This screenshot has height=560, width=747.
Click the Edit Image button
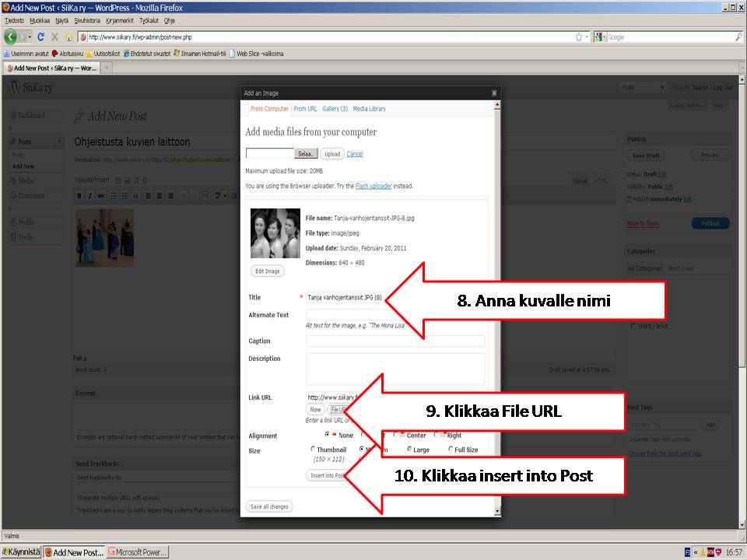(268, 271)
